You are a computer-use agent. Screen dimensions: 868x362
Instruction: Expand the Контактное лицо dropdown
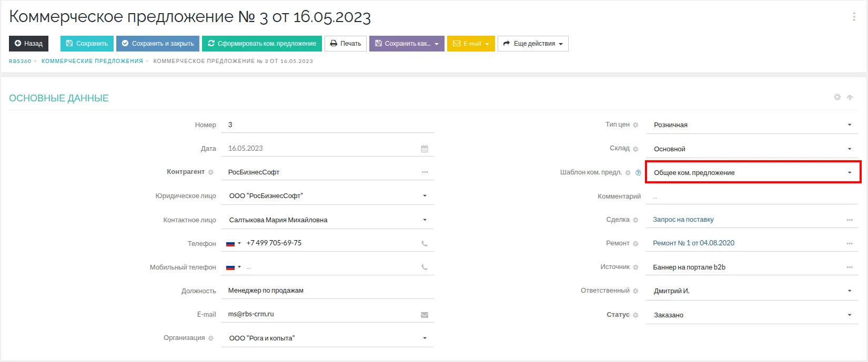(x=425, y=220)
